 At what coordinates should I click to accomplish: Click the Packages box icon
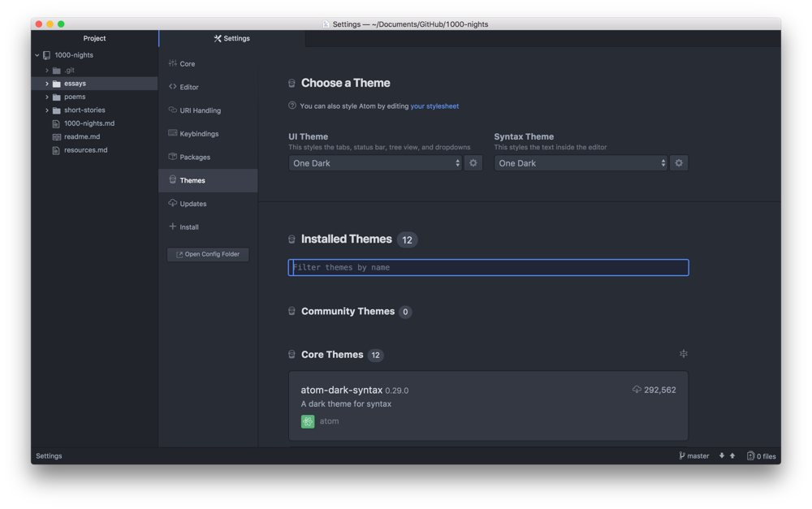tap(172, 157)
